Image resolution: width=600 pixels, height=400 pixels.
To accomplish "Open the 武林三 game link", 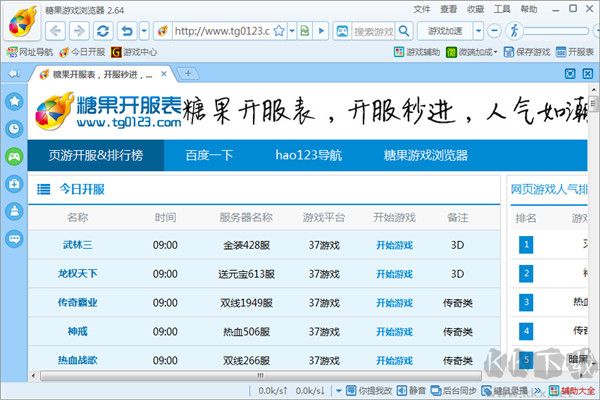I will [x=78, y=245].
